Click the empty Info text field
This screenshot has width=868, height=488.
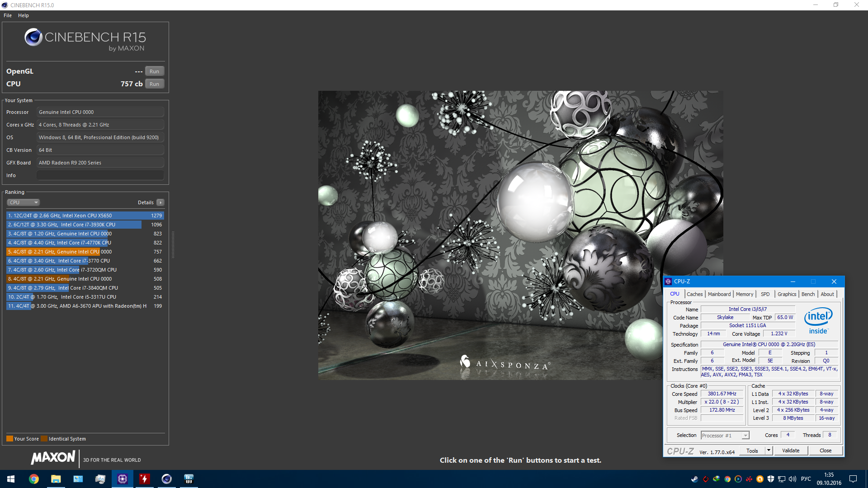100,175
